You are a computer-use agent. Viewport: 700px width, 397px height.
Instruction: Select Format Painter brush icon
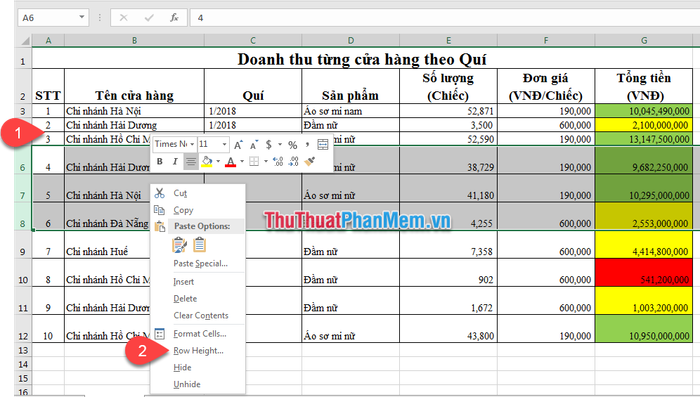click(310, 161)
